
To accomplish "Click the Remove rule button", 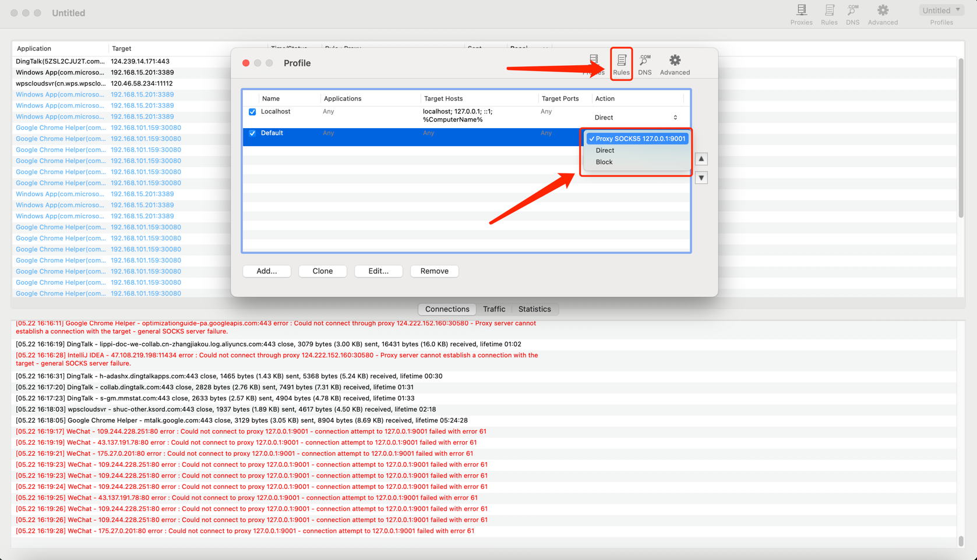I will [x=435, y=271].
